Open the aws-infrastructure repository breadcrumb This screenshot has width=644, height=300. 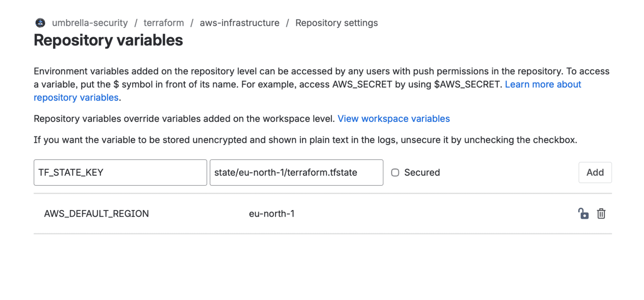coord(239,23)
